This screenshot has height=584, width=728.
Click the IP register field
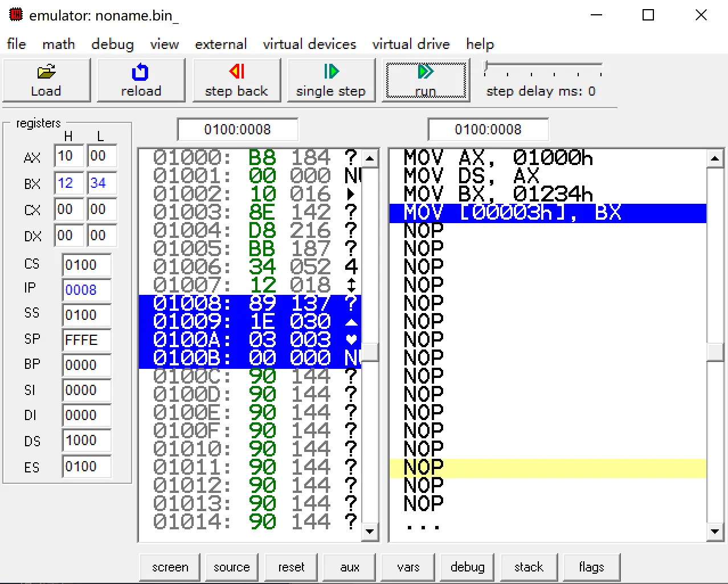[87, 290]
